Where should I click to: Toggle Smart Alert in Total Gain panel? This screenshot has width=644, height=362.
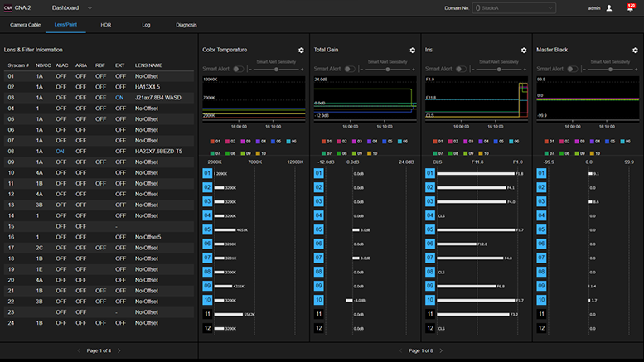(x=350, y=69)
